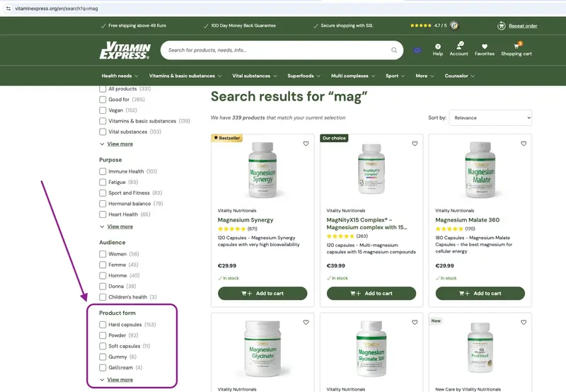Check the Women audience filter
The width and height of the screenshot is (566, 392).
coord(103,254)
